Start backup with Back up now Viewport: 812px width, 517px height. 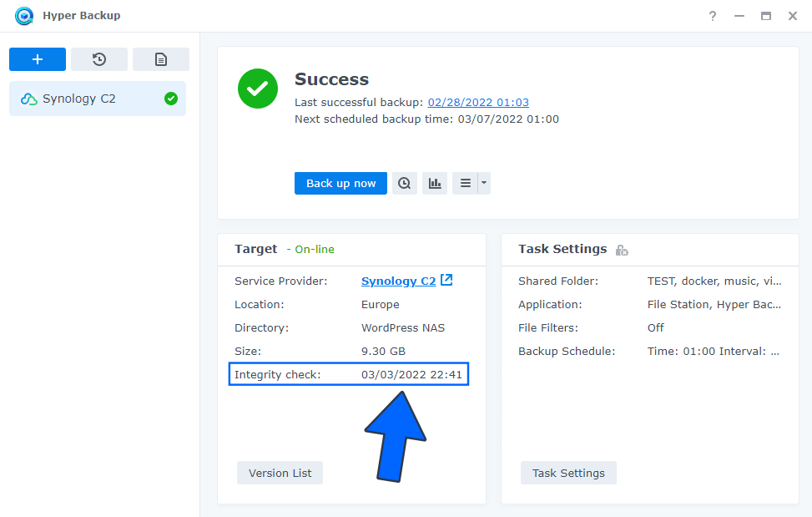[340, 184]
